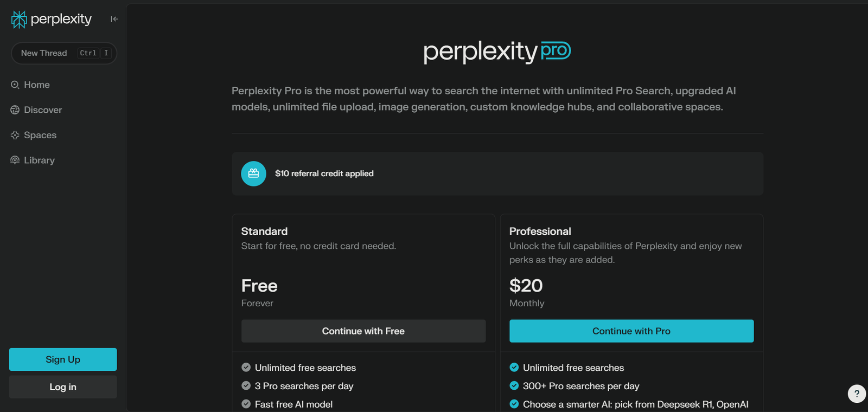The width and height of the screenshot is (868, 412).
Task: Click checkmark beside 300+ Pro searches per day
Action: (x=514, y=386)
